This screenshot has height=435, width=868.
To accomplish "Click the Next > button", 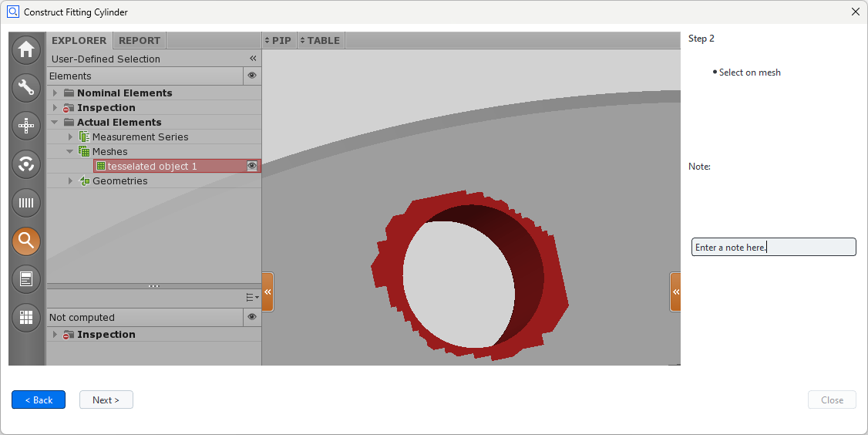I will 106,400.
